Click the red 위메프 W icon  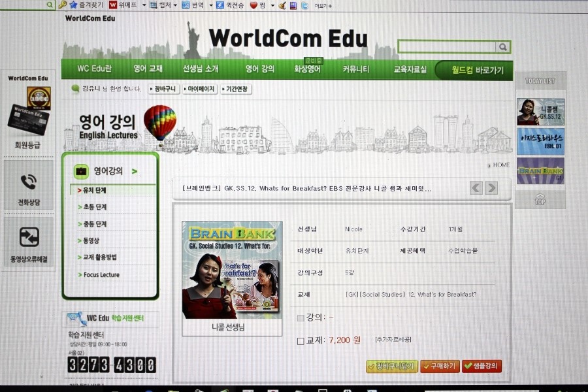pos(113,5)
